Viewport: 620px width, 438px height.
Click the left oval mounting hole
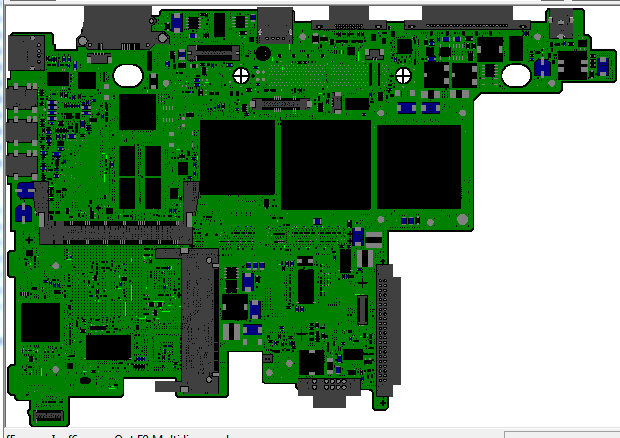tap(128, 74)
